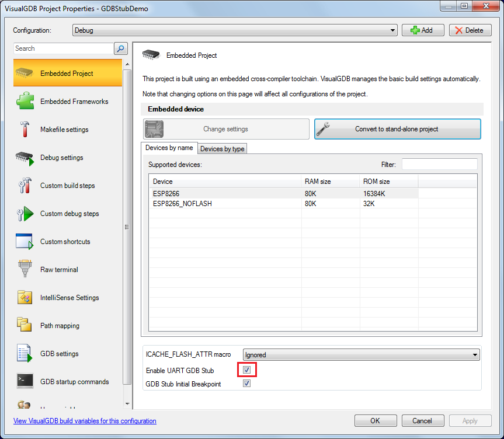Click the sidebar scroll down arrow
The height and width of the screenshot is (439, 504).
coord(127,403)
